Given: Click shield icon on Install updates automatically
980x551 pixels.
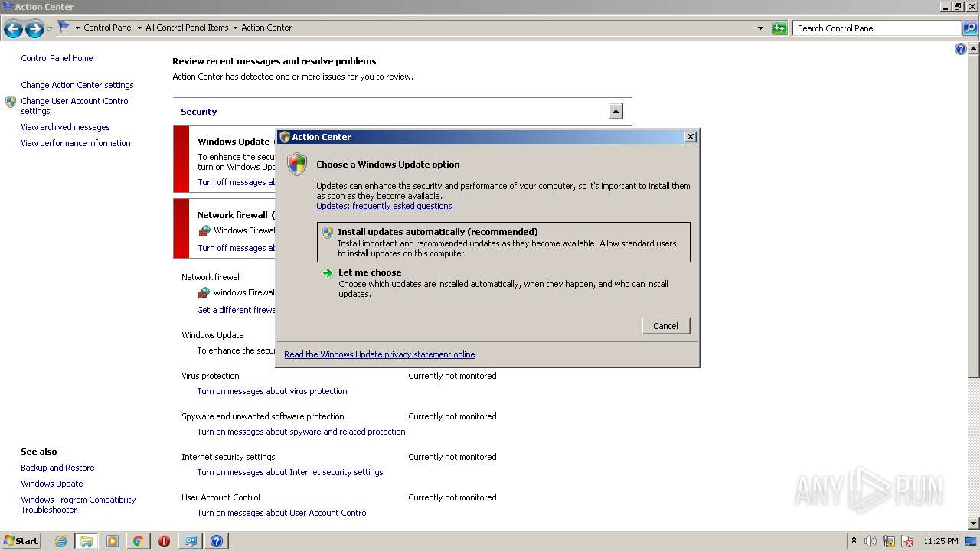Looking at the screenshot, I should coord(328,233).
